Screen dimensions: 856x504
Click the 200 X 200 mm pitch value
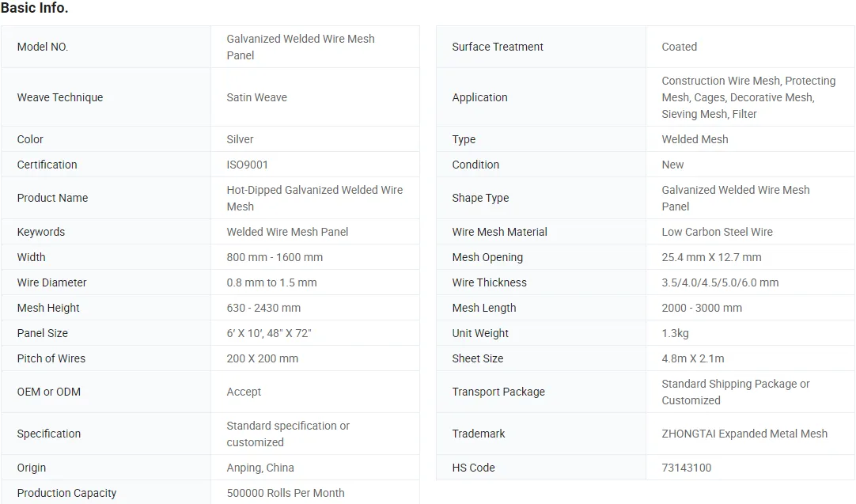(263, 358)
